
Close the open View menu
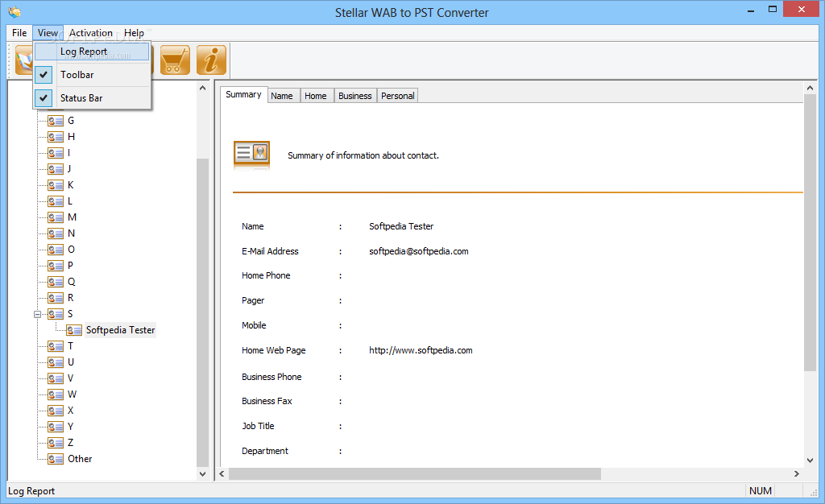[x=48, y=32]
